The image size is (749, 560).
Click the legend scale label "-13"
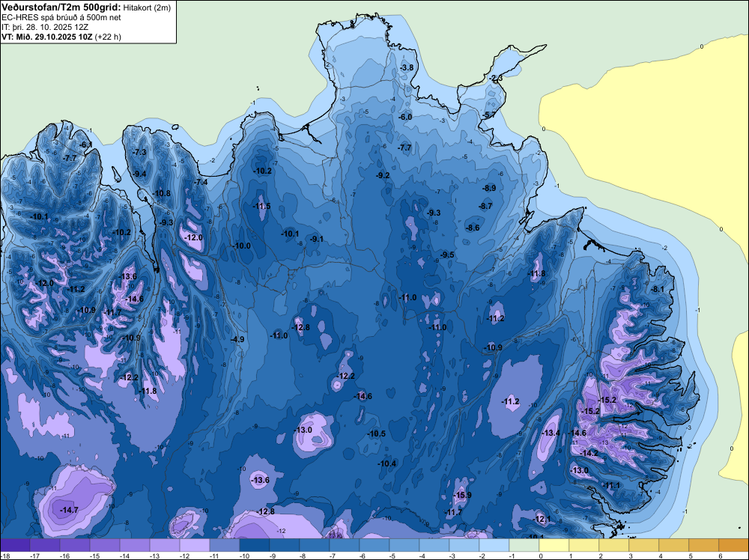[x=154, y=556]
